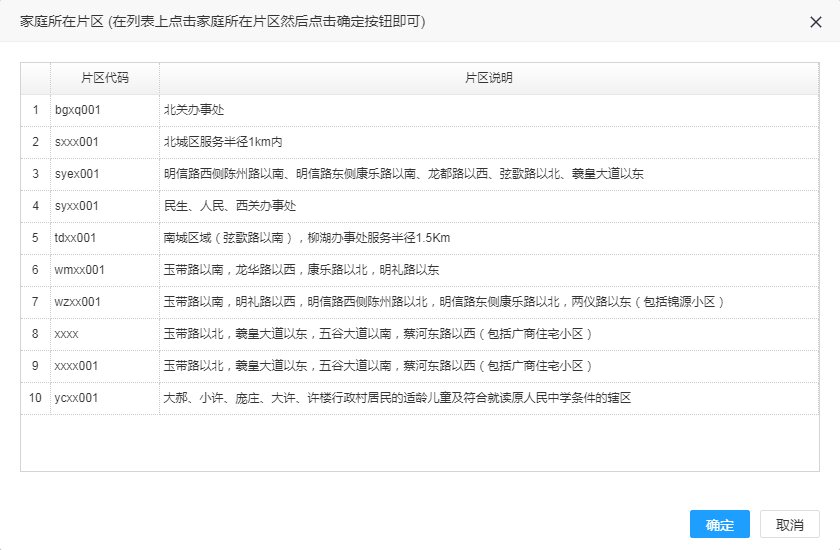The height and width of the screenshot is (550, 840).
Task: Click the 取消 cancel button
Action: 789,525
